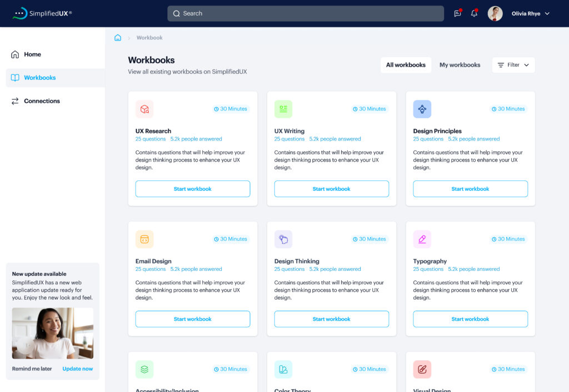The width and height of the screenshot is (569, 392).
Task: Click the Email Design card icon
Action: 144,239
